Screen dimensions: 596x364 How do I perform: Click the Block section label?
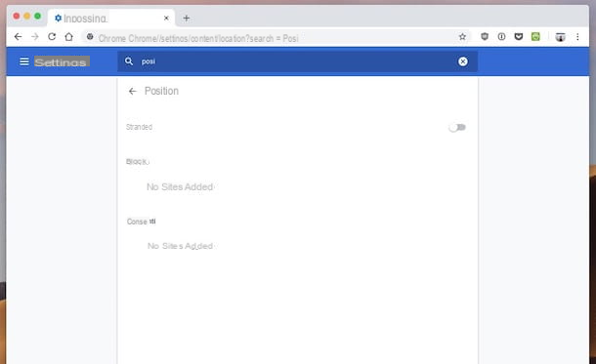(137, 162)
